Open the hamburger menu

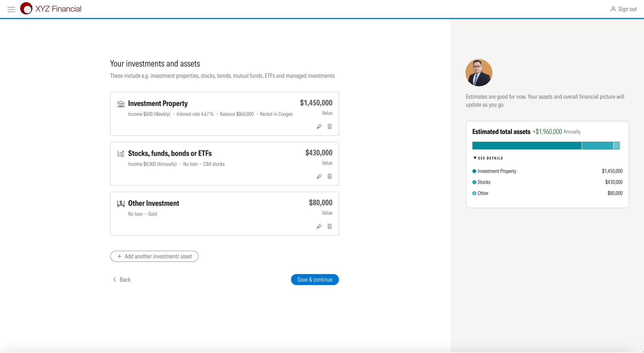11,9
